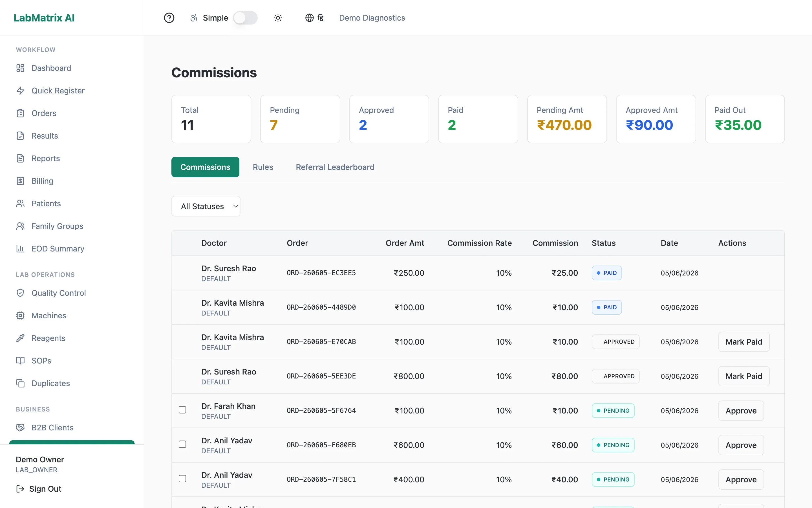
Task: Select the checkbox for order ORD-260605-F680EB
Action: click(x=182, y=444)
